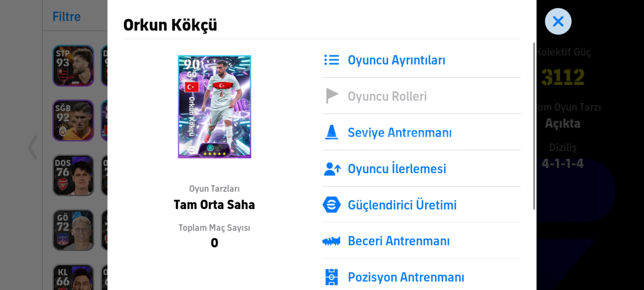Viewport: 644px width, 290px height.
Task: Open Beceri Antrenmanı text link
Action: click(399, 241)
